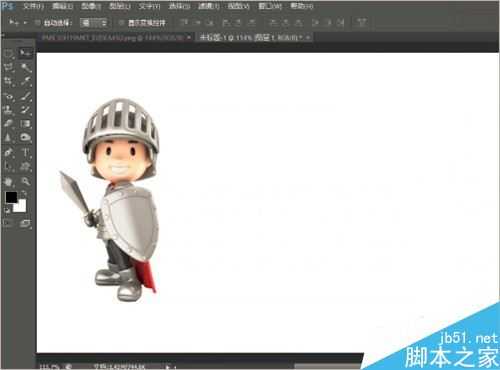Select the Clone Stamp tool

coord(8,110)
